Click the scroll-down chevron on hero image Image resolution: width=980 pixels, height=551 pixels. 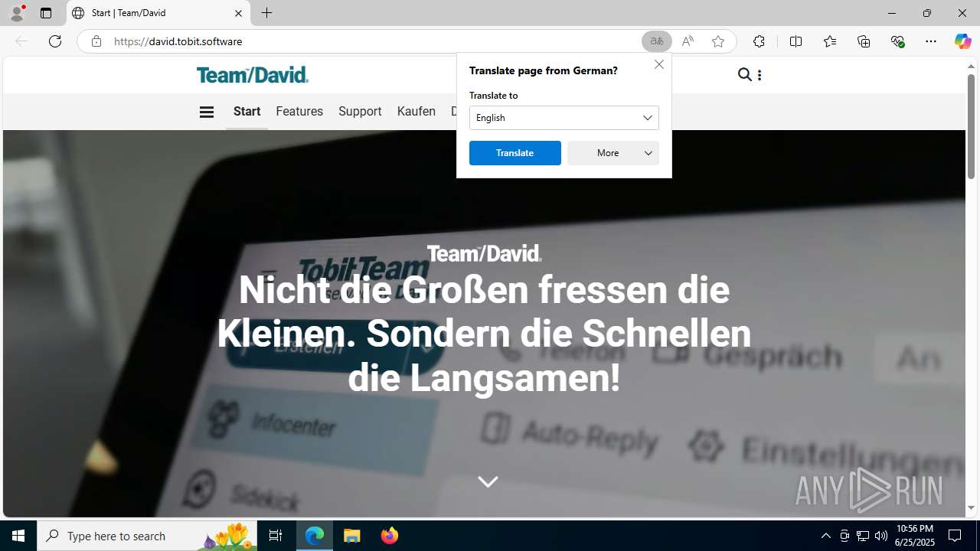pos(488,481)
